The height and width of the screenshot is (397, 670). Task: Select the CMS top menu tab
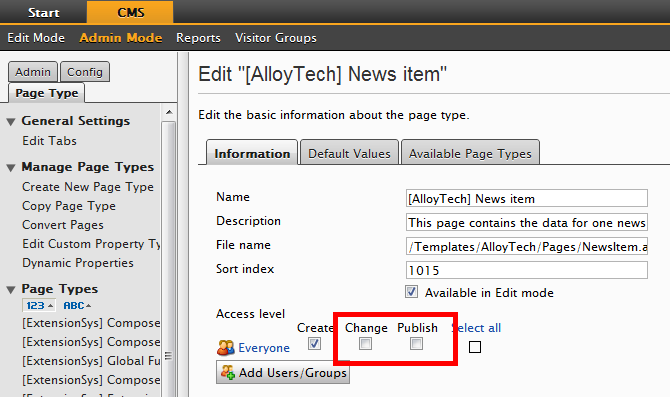pyautogui.click(x=130, y=12)
